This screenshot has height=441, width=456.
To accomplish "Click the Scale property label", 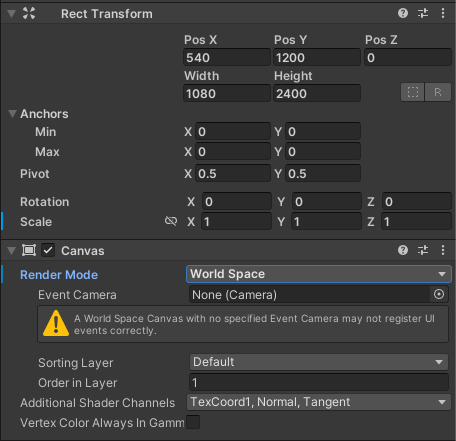I will pyautogui.click(x=36, y=222).
